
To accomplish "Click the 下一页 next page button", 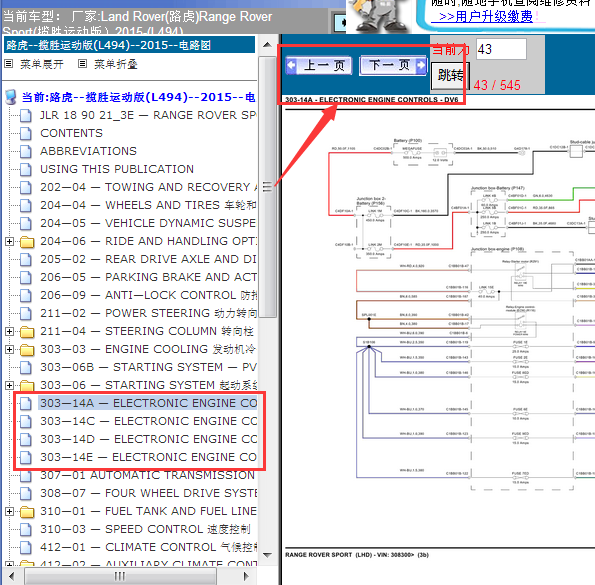I will (x=393, y=66).
